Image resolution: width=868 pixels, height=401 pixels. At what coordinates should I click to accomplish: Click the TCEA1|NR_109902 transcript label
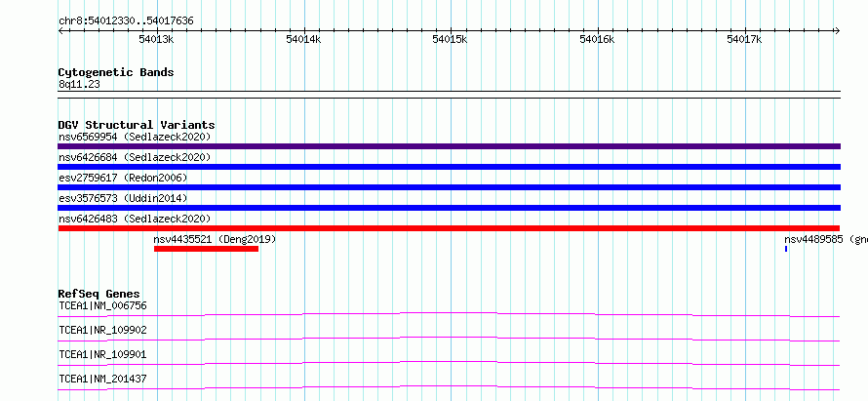pos(102,330)
